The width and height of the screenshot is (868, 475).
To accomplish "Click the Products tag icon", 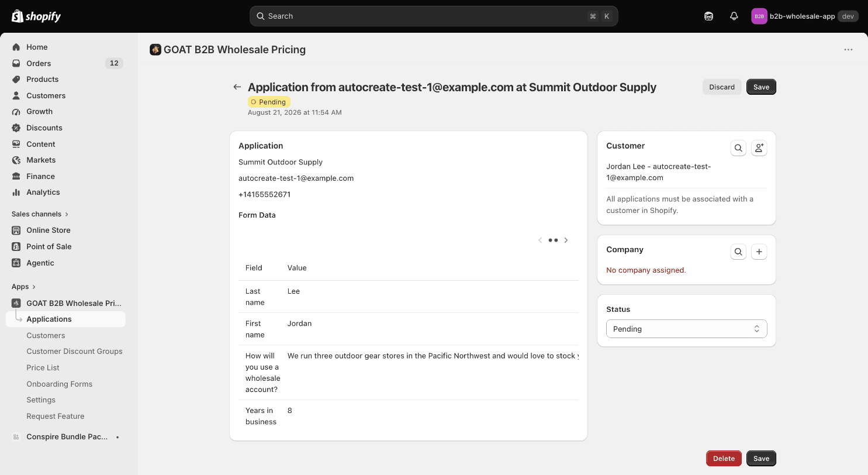I will (x=16, y=79).
